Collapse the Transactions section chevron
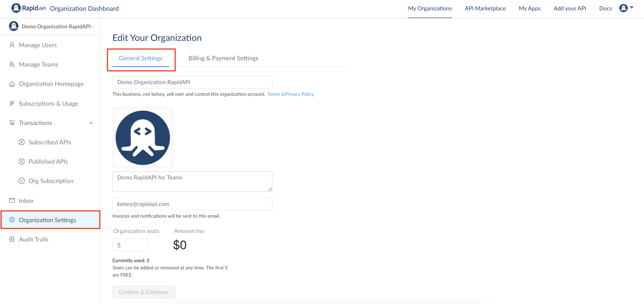644x304 pixels. [91, 123]
